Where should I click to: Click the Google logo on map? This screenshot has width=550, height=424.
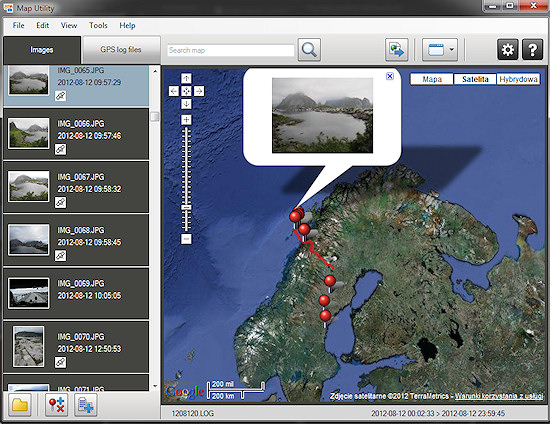[x=185, y=392]
